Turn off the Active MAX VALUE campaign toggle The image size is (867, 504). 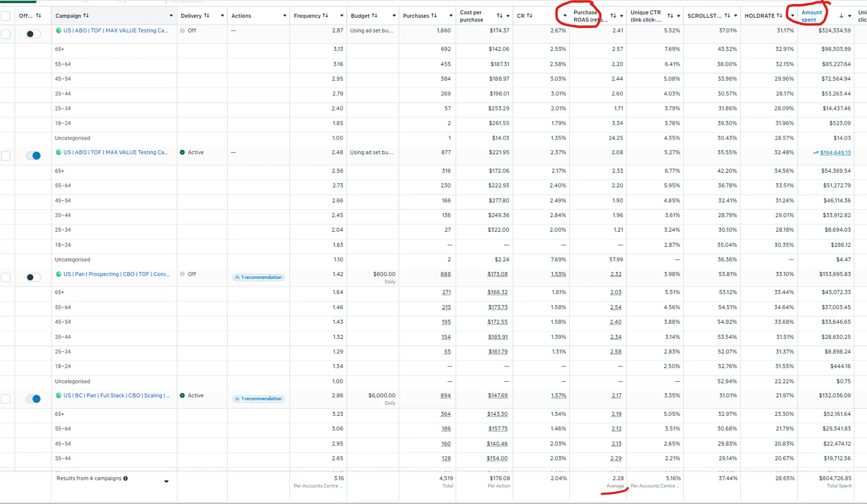(33, 156)
